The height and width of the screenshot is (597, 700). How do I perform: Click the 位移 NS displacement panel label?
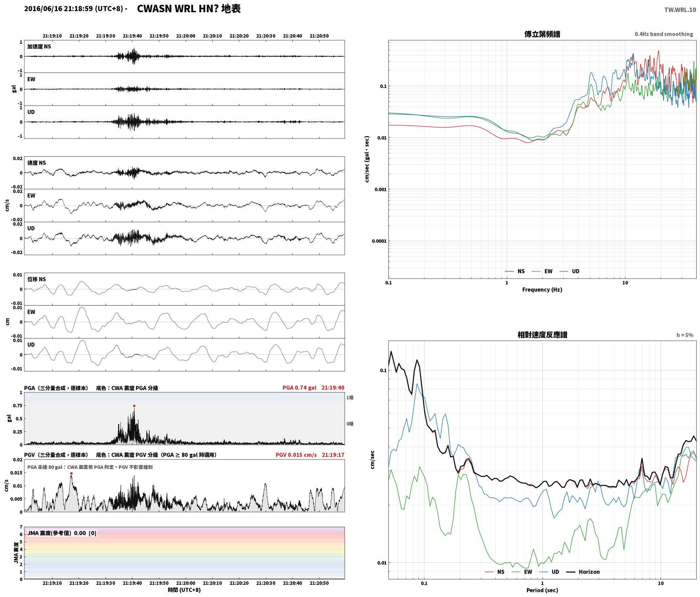tap(36, 279)
